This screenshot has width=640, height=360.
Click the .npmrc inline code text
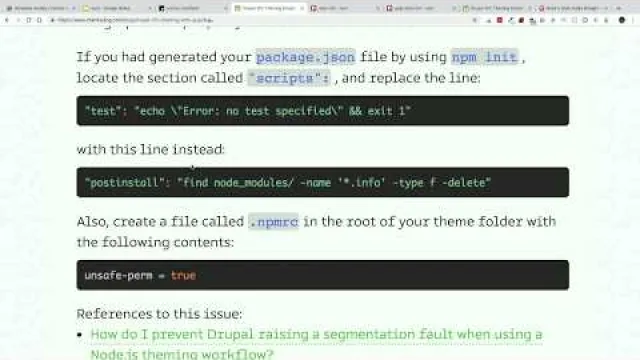click(x=273, y=222)
